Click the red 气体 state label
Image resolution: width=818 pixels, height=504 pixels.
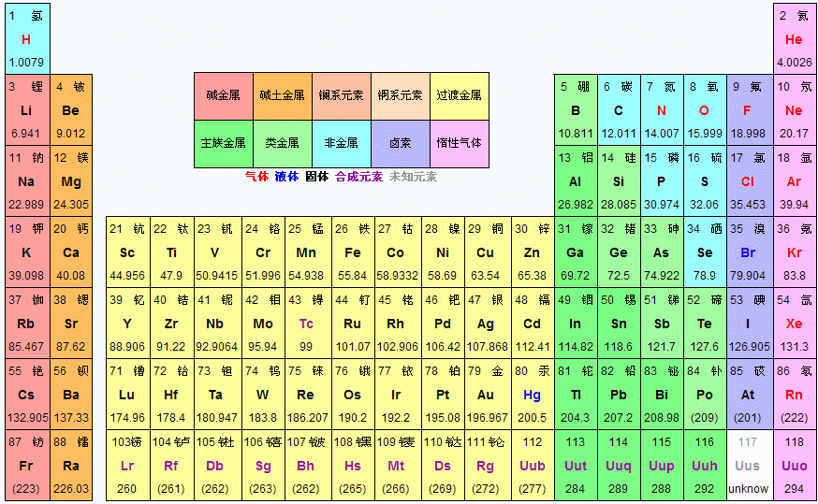pyautogui.click(x=256, y=177)
